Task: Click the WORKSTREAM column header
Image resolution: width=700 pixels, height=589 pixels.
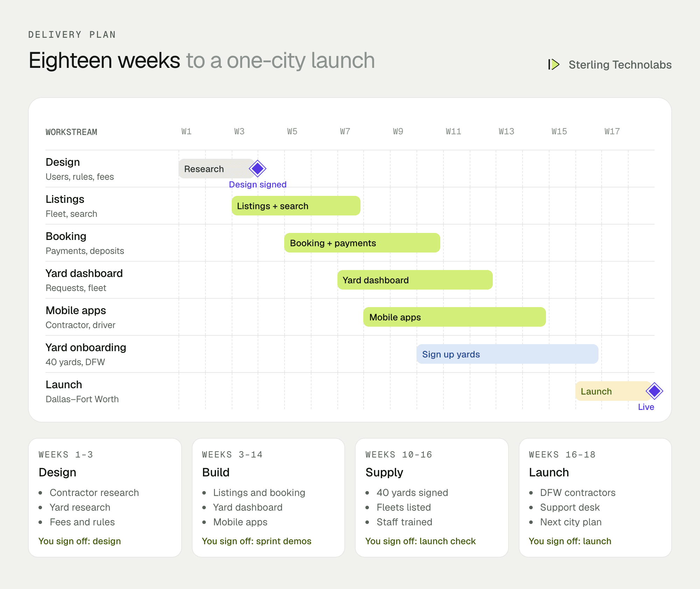Action: [71, 132]
